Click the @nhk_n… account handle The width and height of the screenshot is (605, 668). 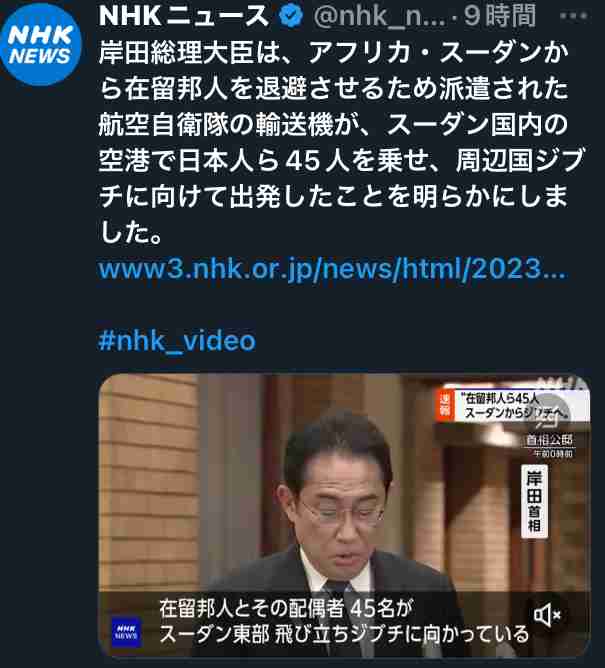click(x=380, y=16)
